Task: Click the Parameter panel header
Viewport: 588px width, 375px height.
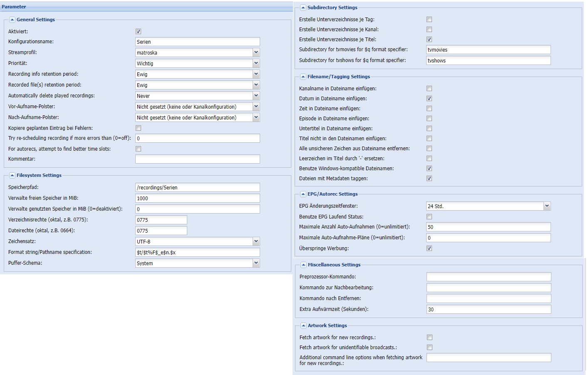Action: 146,7
